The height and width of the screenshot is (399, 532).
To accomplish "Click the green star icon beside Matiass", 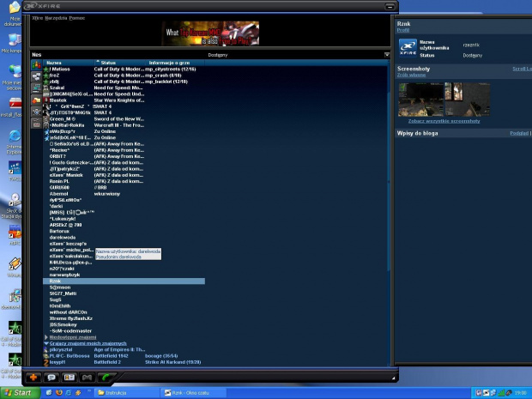I will pyautogui.click(x=46, y=70).
